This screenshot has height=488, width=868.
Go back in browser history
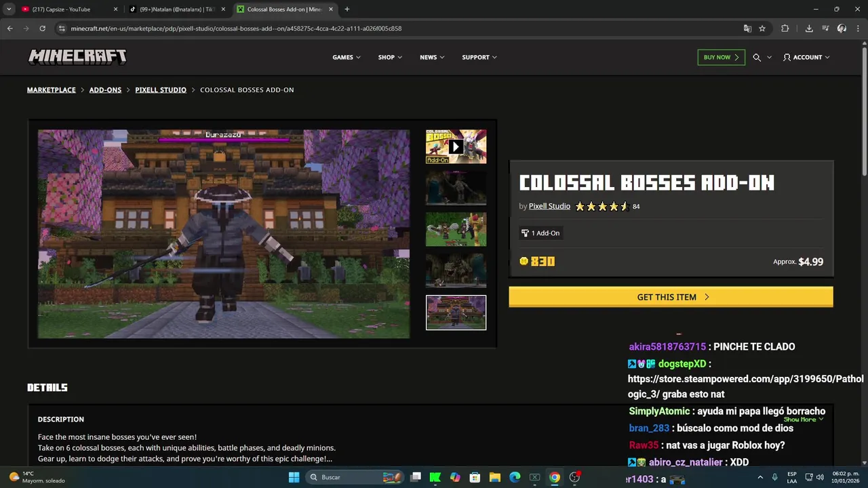click(x=9, y=28)
